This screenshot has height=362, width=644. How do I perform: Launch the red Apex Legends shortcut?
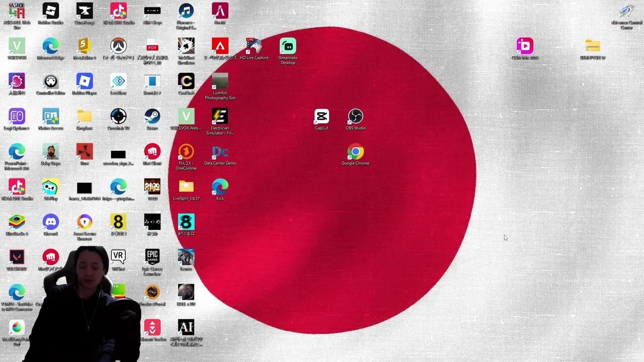(220, 46)
